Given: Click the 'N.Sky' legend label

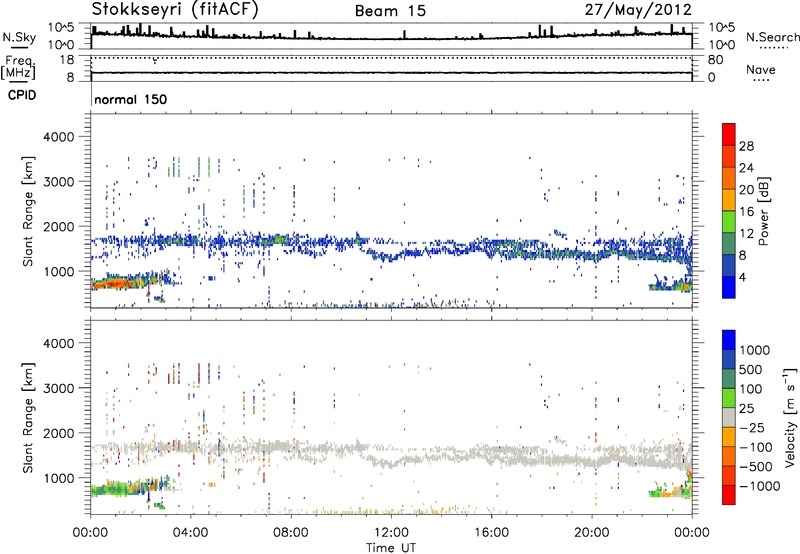Looking at the screenshot, I should (19, 37).
